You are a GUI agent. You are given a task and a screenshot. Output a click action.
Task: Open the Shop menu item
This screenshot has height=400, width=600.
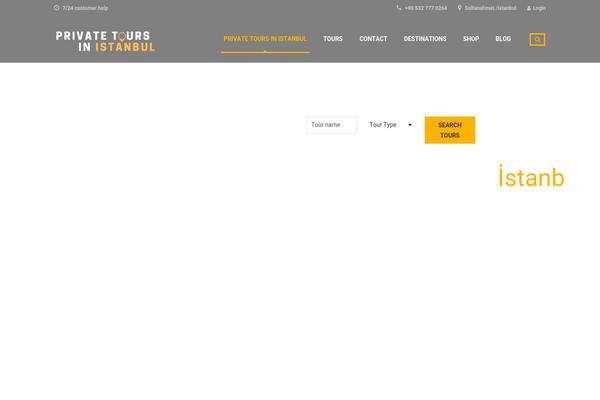[x=471, y=39]
